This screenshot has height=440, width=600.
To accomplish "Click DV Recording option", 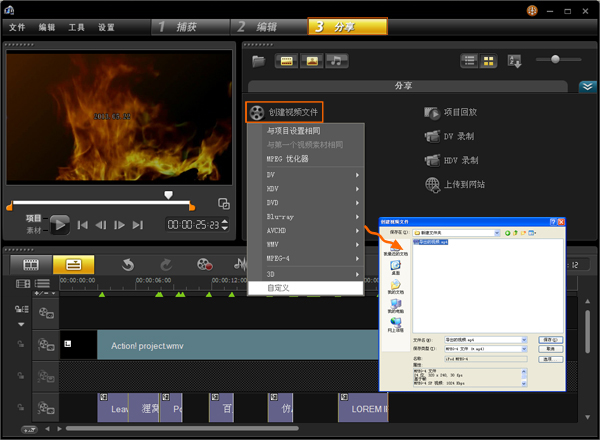I will tap(449, 136).
